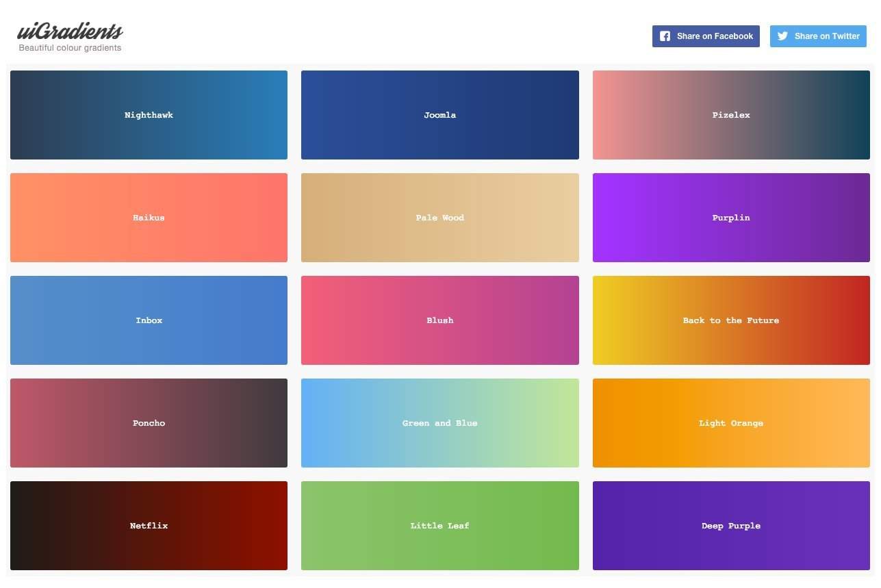The height and width of the screenshot is (588, 881).
Task: Click the Share on Twitter button
Action: click(818, 36)
